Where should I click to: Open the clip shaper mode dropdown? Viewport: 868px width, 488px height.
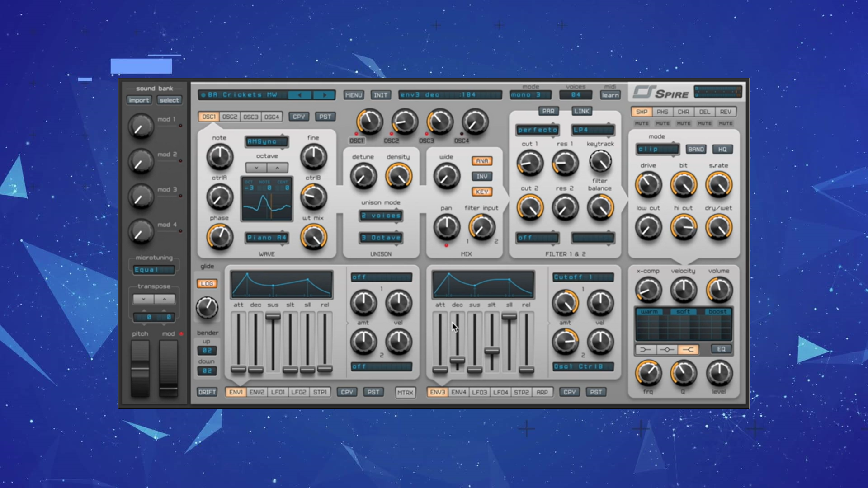658,149
